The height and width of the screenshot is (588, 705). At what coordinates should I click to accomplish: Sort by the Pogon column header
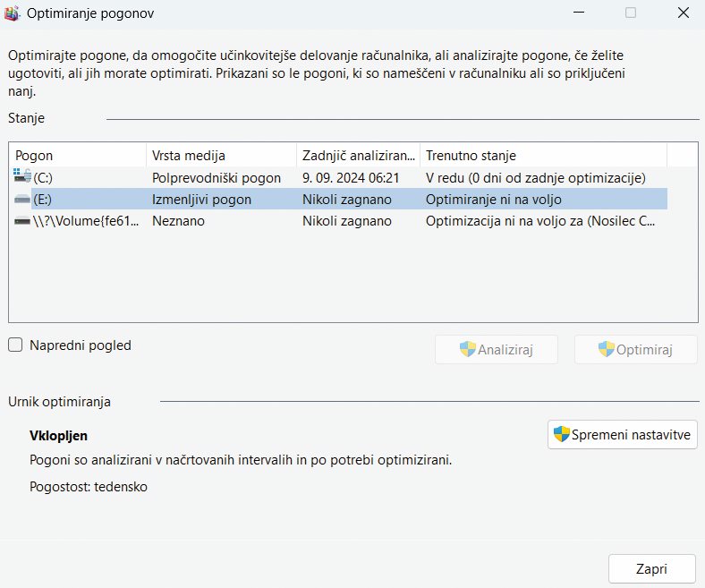(x=77, y=156)
